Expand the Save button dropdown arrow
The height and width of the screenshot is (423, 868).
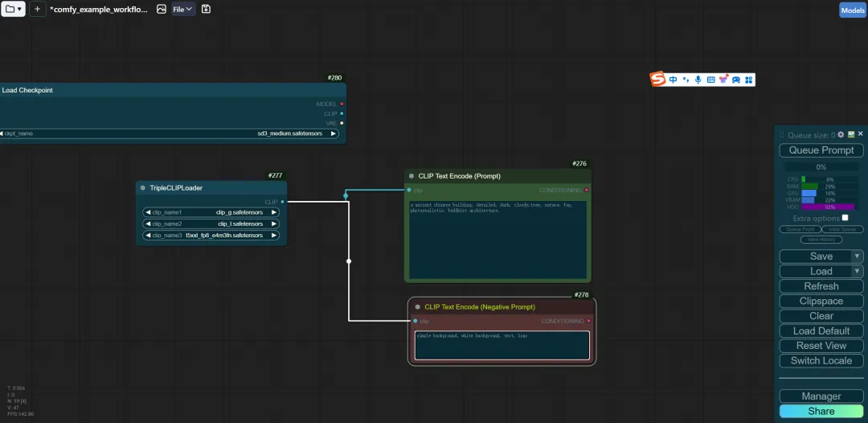pos(857,257)
